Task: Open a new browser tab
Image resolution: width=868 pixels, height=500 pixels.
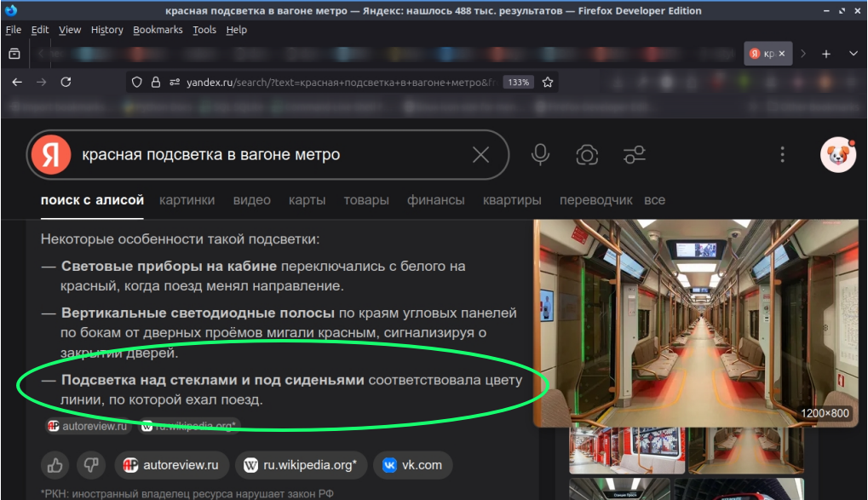Action: coord(825,54)
